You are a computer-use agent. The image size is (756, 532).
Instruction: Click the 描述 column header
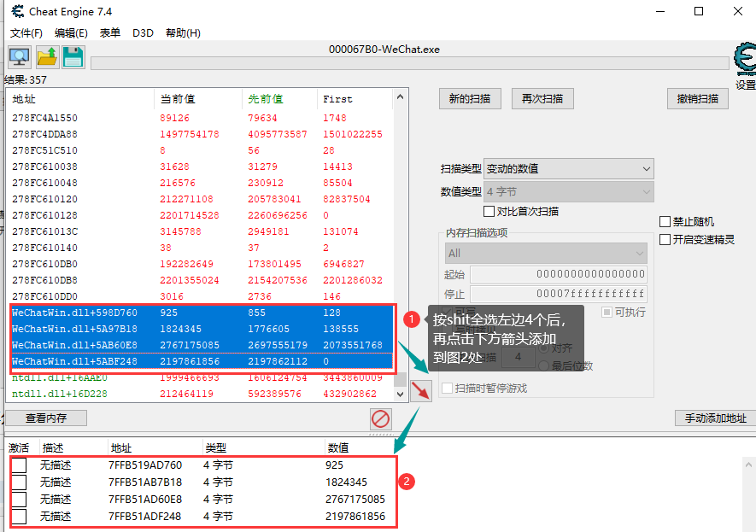pyautogui.click(x=73, y=447)
